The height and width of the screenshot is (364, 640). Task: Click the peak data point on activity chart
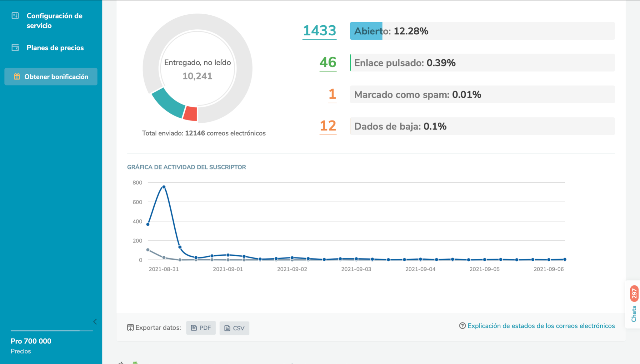(164, 187)
